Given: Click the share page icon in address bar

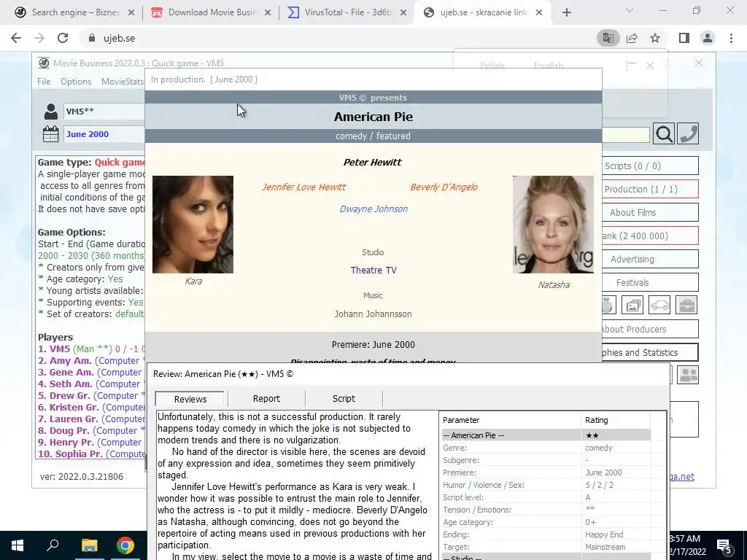Looking at the screenshot, I should 632,38.
